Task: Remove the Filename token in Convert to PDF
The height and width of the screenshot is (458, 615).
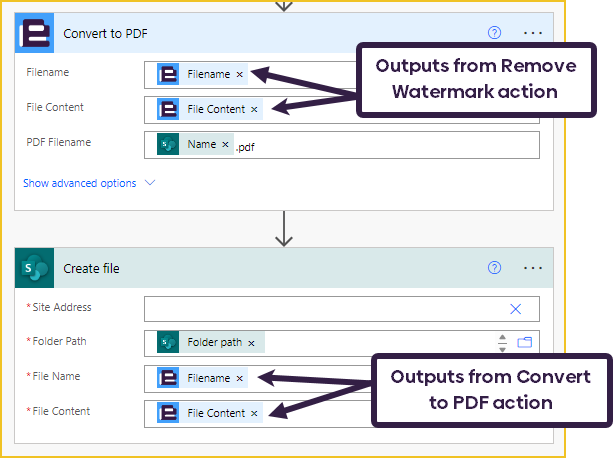Action: tap(240, 75)
